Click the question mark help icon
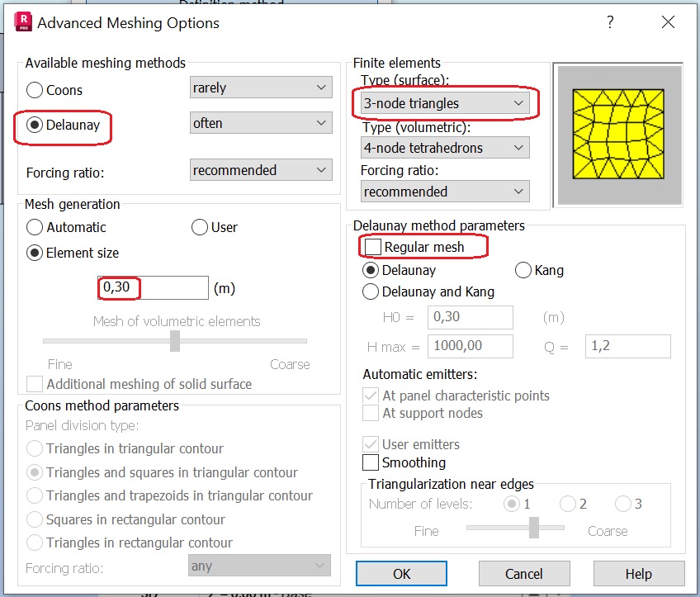Screen dimensions: 700x597 610,21
